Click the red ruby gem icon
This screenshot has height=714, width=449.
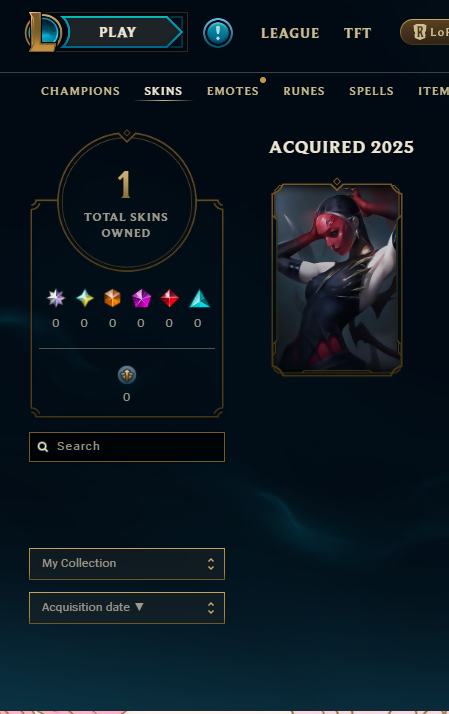[169, 298]
